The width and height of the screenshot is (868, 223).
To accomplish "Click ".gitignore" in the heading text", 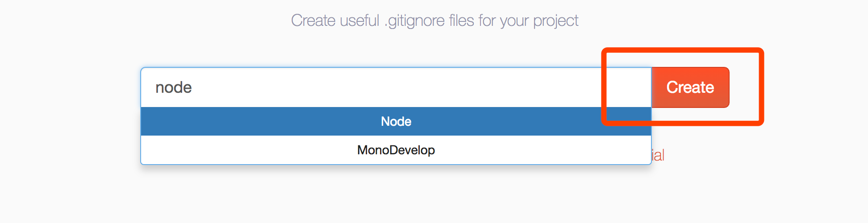I will pos(415,21).
